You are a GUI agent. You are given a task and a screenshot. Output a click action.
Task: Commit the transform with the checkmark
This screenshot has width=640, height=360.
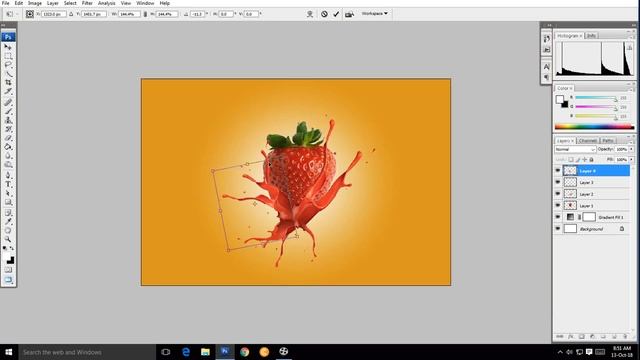pos(336,14)
